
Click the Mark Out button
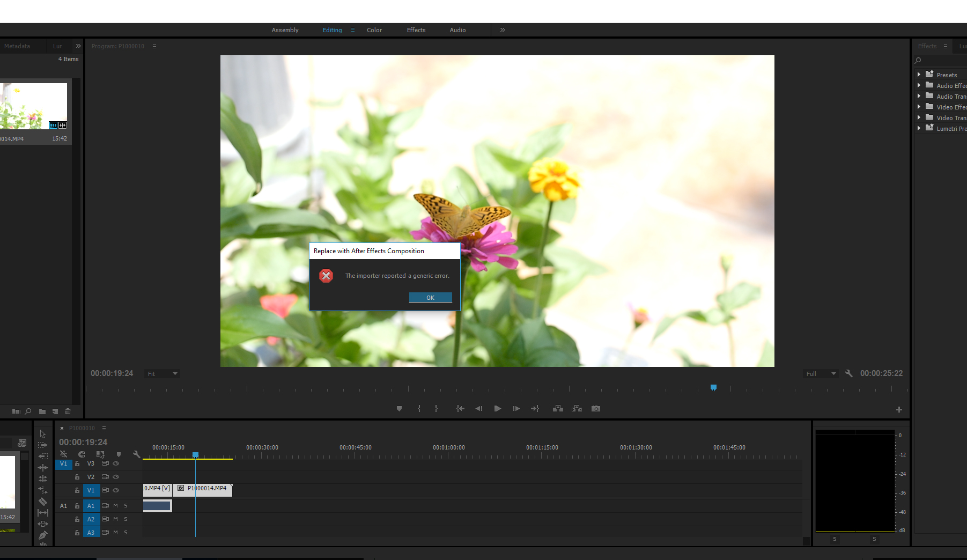coord(436,409)
